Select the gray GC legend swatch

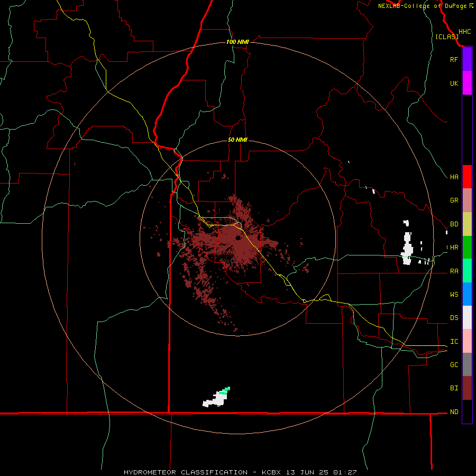point(467,364)
